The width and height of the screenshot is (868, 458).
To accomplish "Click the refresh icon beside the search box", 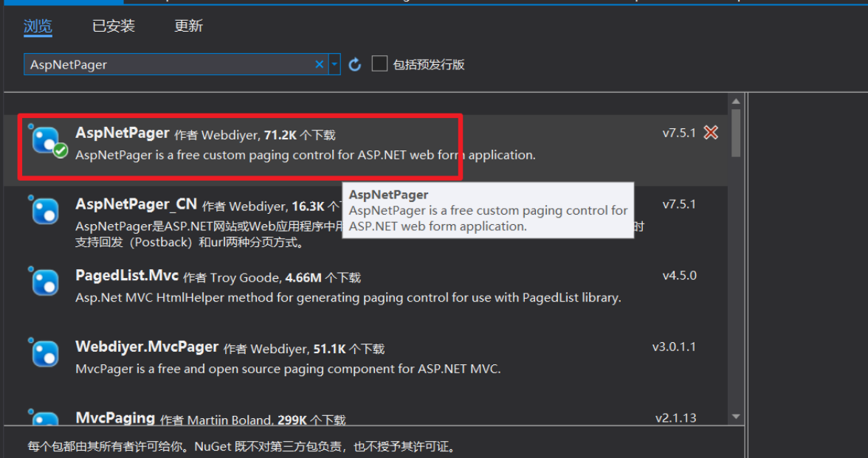I will coord(355,65).
